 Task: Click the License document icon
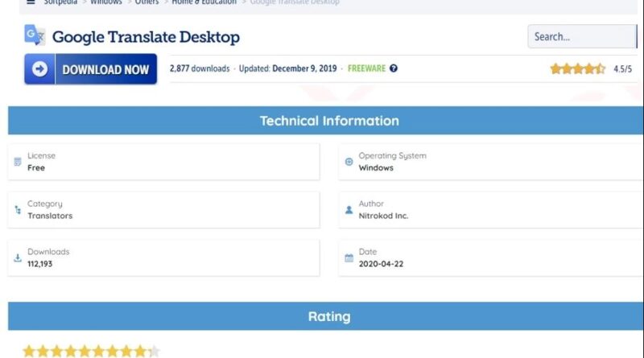tap(18, 162)
